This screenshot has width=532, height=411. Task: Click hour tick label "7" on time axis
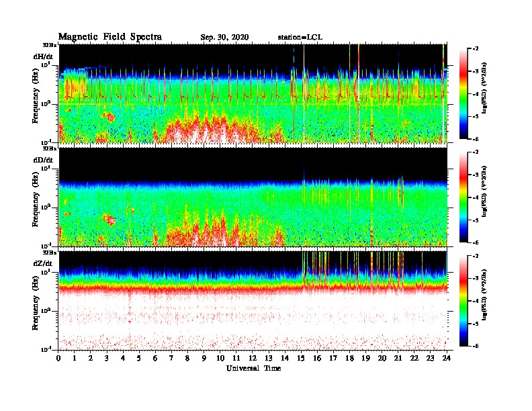(x=171, y=358)
